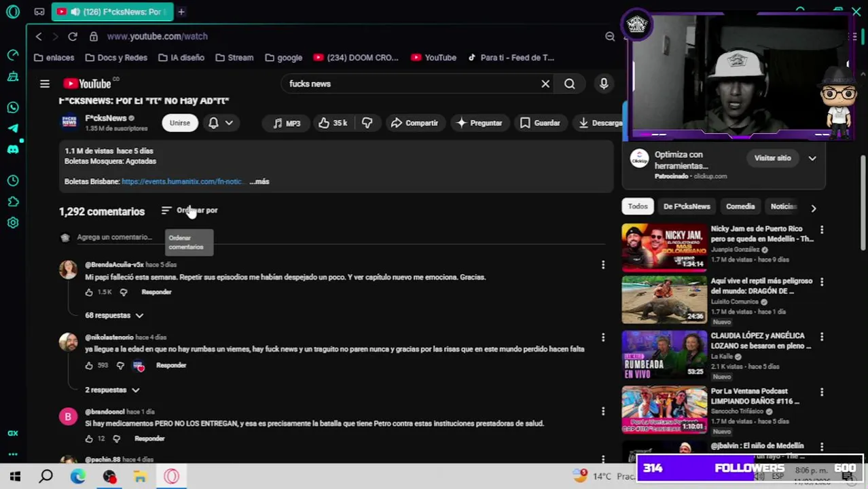Image resolution: width=868 pixels, height=489 pixels.
Task: Open the sidebar three-dots more options
Action: [x=13, y=454]
